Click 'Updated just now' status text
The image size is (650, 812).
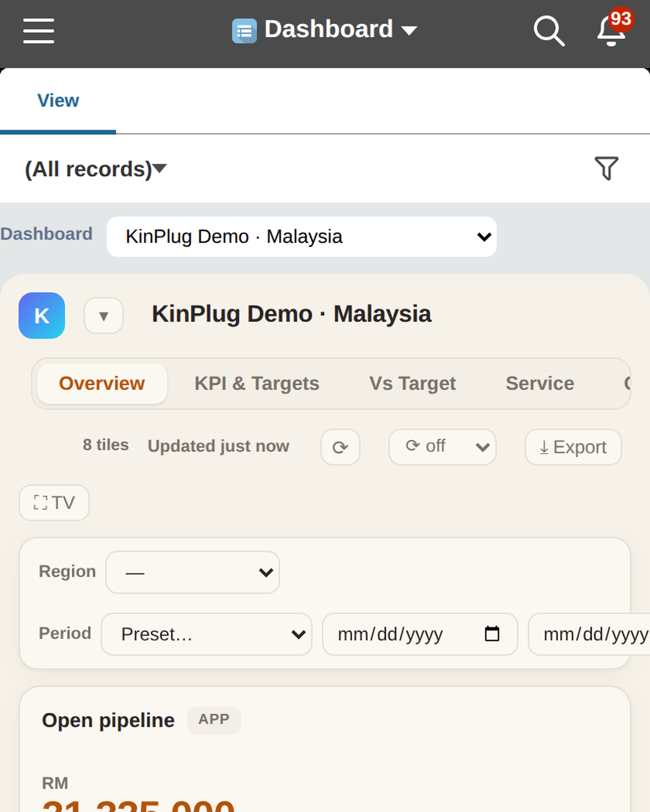219,446
